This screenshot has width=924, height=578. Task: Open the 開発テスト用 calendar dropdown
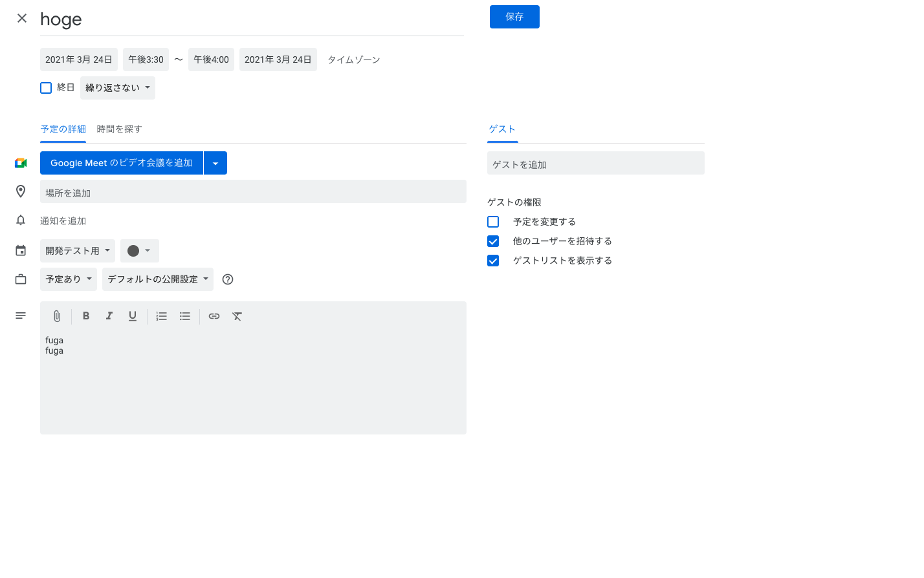point(78,251)
